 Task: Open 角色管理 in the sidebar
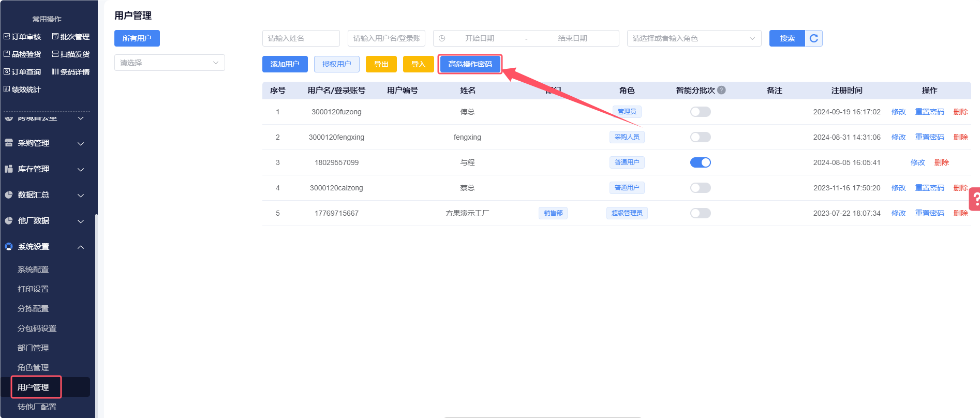(x=33, y=367)
